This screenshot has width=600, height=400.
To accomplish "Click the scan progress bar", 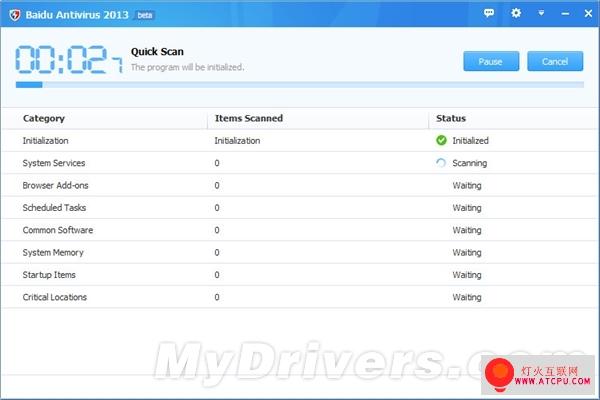I will coord(300,85).
